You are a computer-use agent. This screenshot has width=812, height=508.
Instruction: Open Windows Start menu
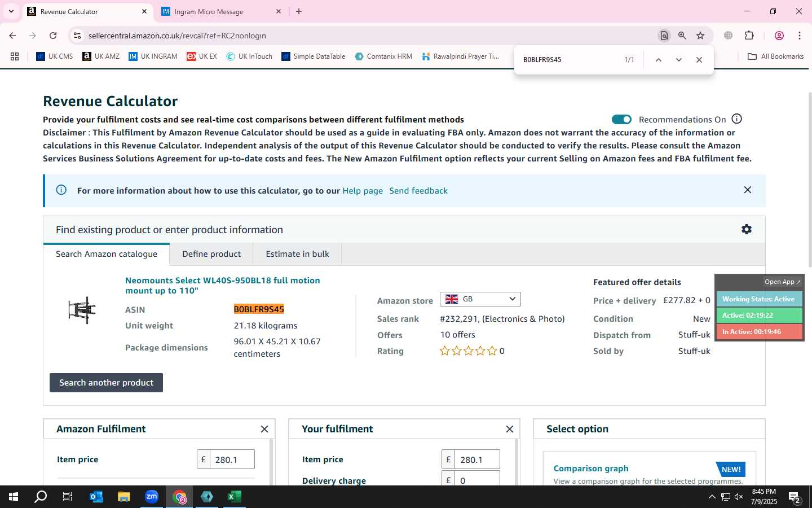pyautogui.click(x=14, y=497)
